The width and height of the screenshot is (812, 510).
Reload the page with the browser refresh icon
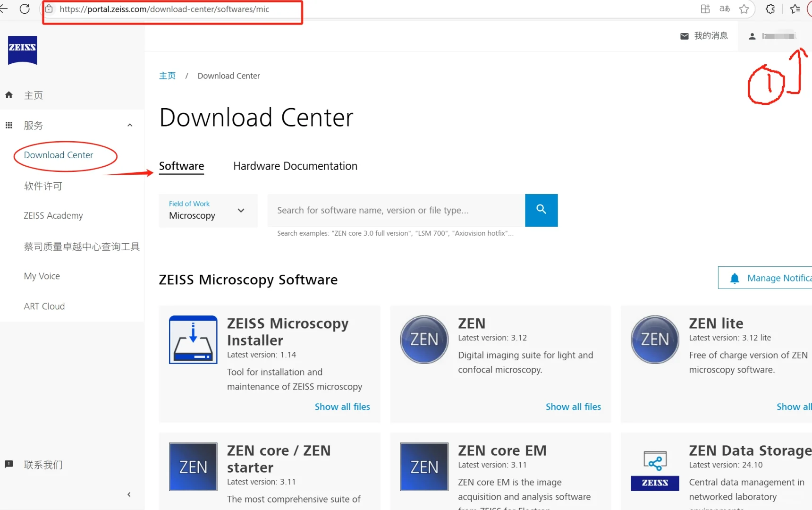25,9
